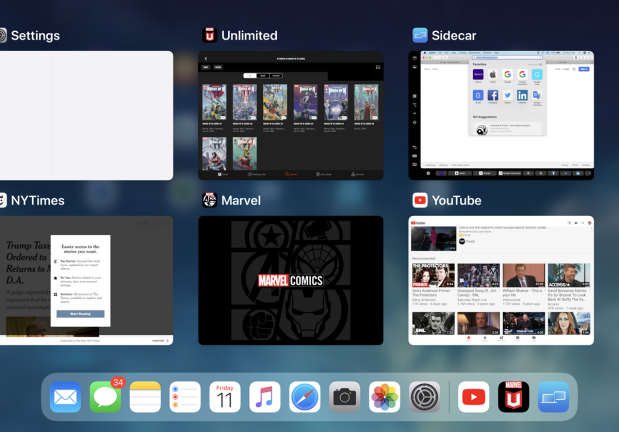The image size is (619, 432).
Task: Open the Camera app in the dock
Action: (345, 397)
